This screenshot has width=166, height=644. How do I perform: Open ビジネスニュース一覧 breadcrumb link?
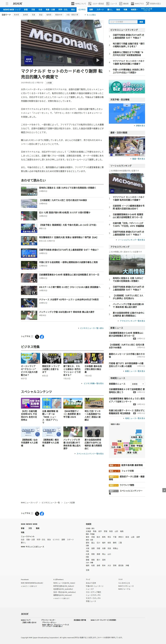tap(51, 503)
